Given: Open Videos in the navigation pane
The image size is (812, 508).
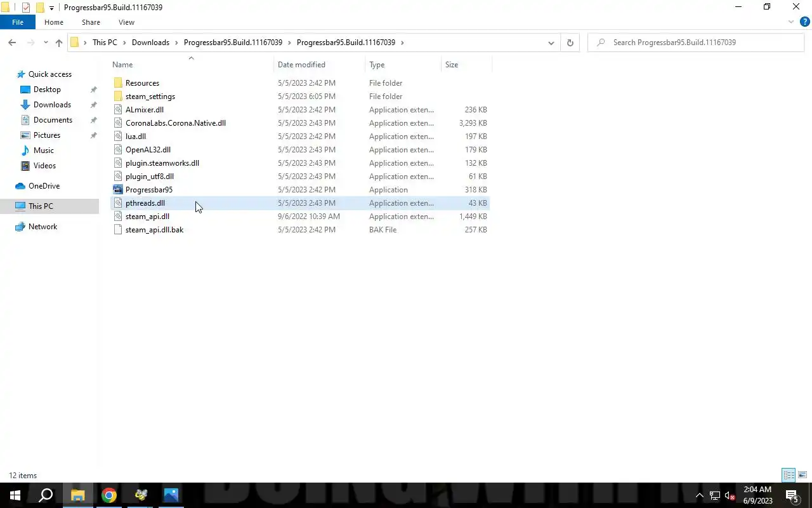Looking at the screenshot, I should click(44, 166).
